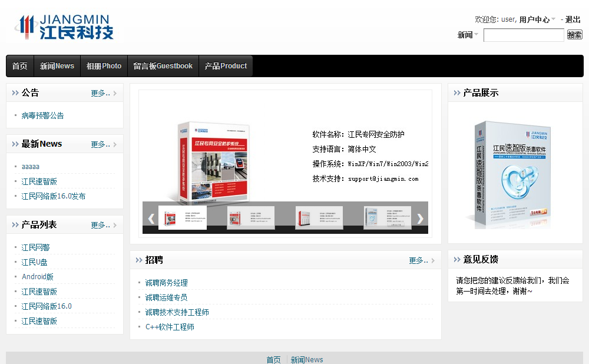Click the 搜索 search button
The image size is (589, 364).
(574, 35)
